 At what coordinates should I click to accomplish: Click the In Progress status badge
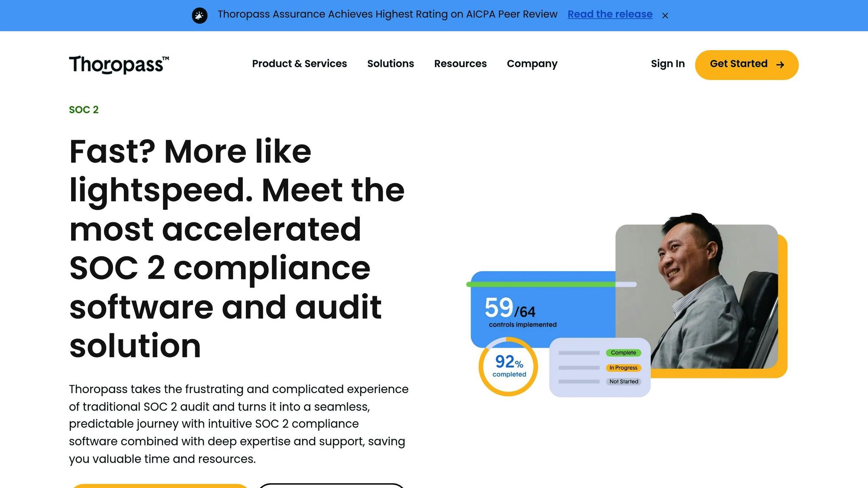tap(623, 368)
